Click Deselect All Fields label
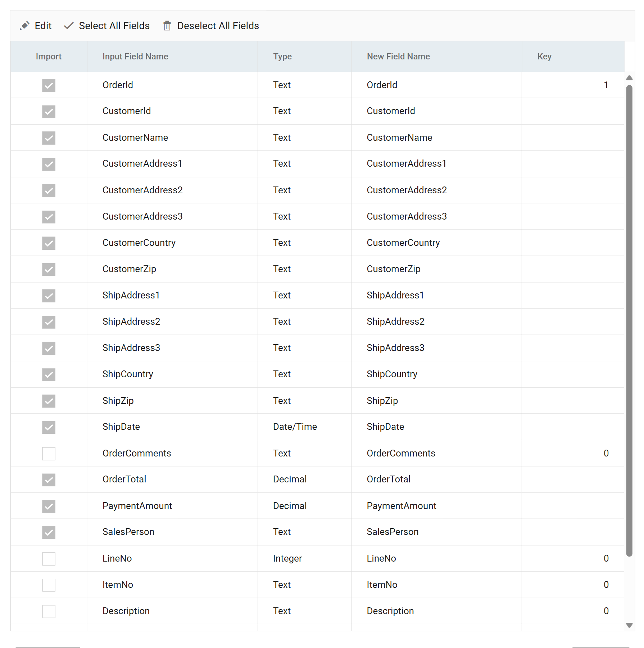The width and height of the screenshot is (644, 648). [218, 26]
